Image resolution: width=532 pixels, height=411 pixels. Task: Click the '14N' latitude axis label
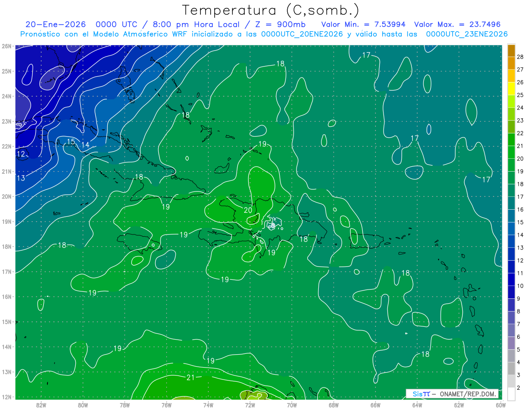tap(7, 347)
